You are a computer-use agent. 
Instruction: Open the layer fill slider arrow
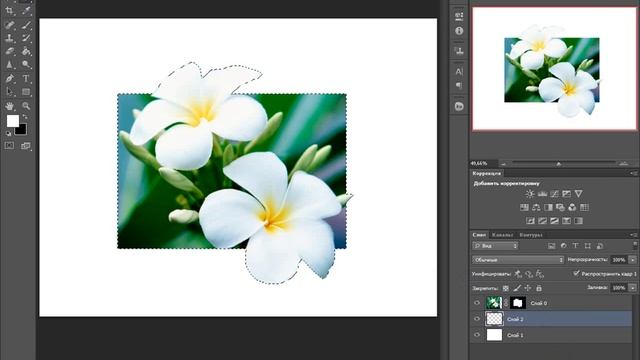633,288
